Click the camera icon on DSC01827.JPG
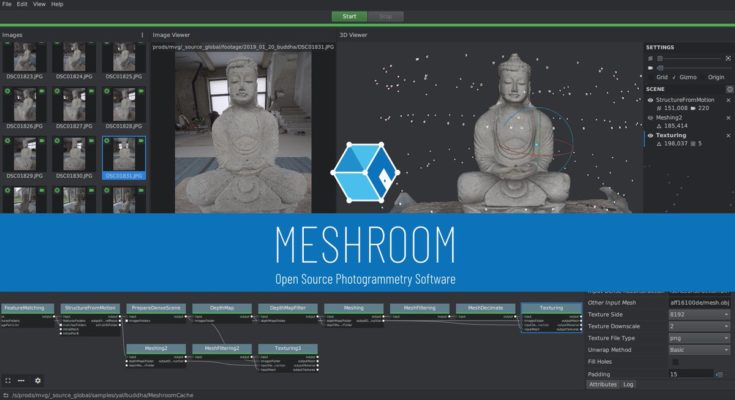 (91, 91)
